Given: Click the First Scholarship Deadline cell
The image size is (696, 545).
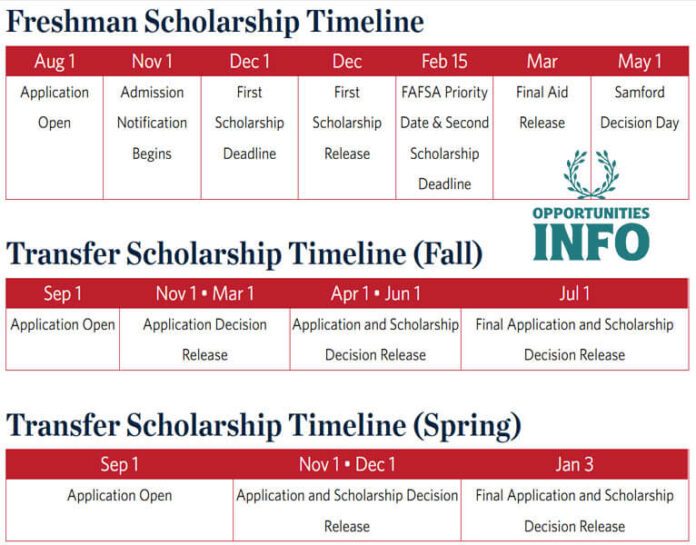Looking at the screenshot, I should point(249,123).
